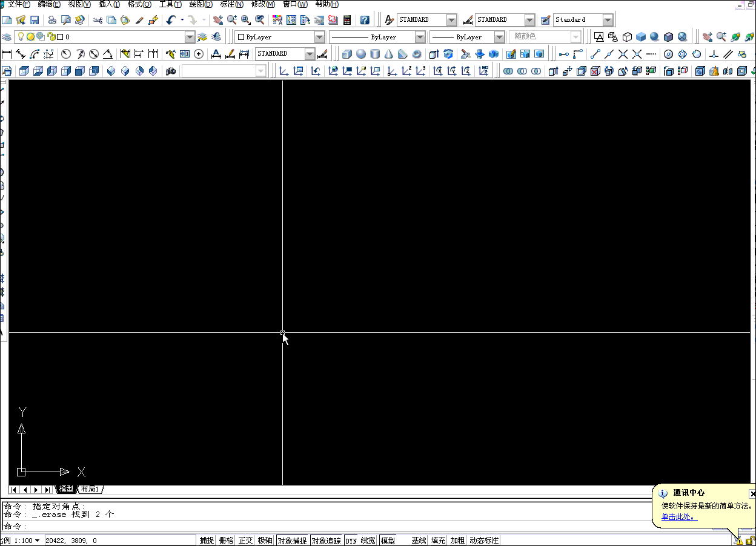Toggle 正交 ortho mode in status bar

click(245, 540)
